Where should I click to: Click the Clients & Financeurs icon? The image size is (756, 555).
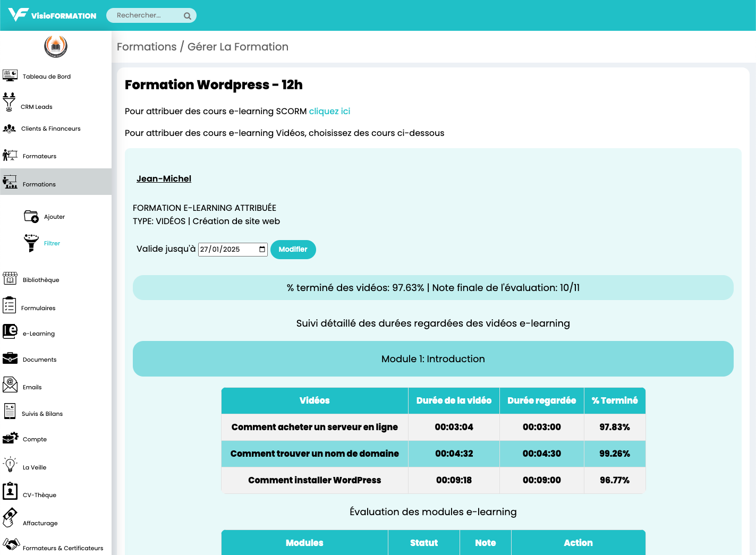pyautogui.click(x=10, y=129)
